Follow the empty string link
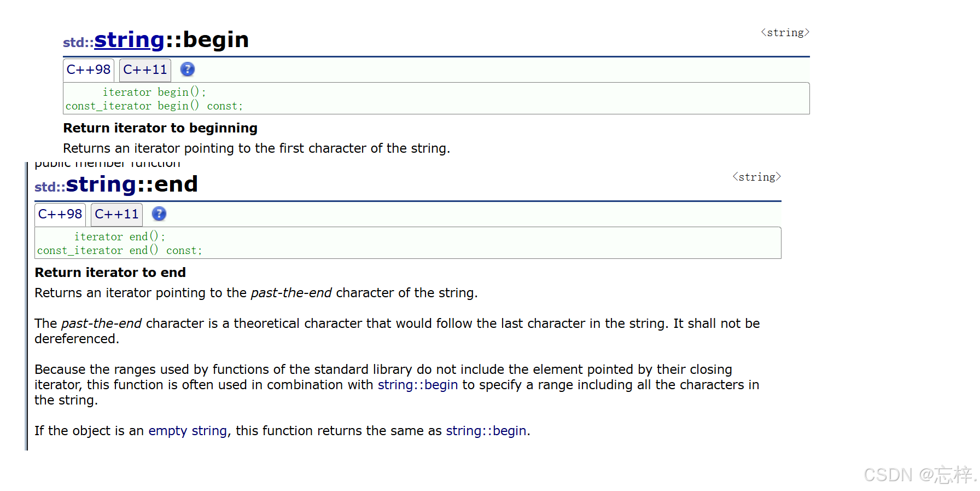The width and height of the screenshot is (980, 491). pyautogui.click(x=188, y=431)
